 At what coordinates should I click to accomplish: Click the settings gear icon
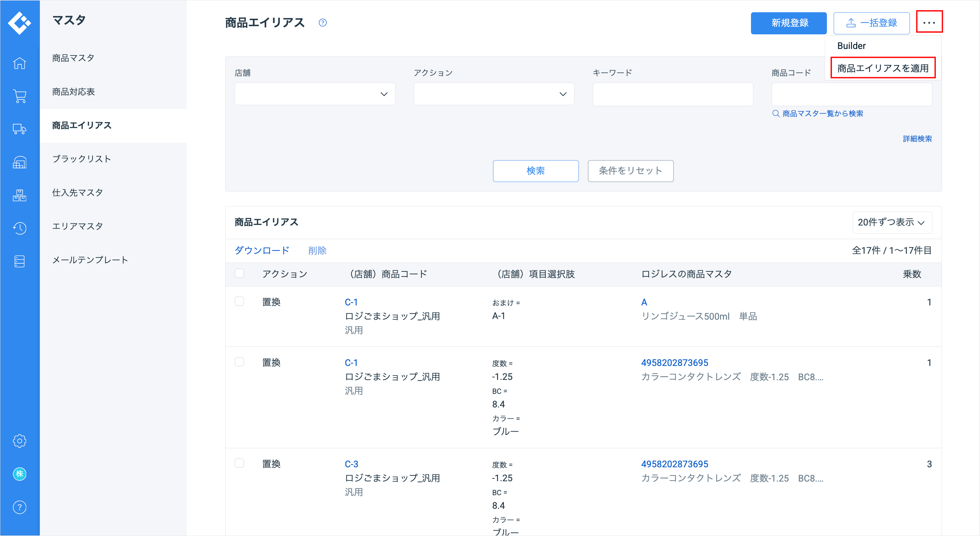(19, 440)
